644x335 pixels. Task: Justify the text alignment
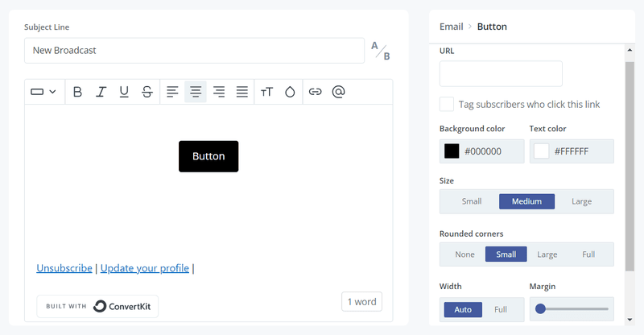click(x=242, y=92)
